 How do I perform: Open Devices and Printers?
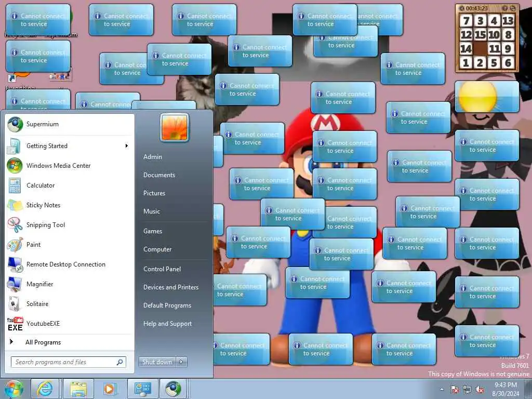171,287
